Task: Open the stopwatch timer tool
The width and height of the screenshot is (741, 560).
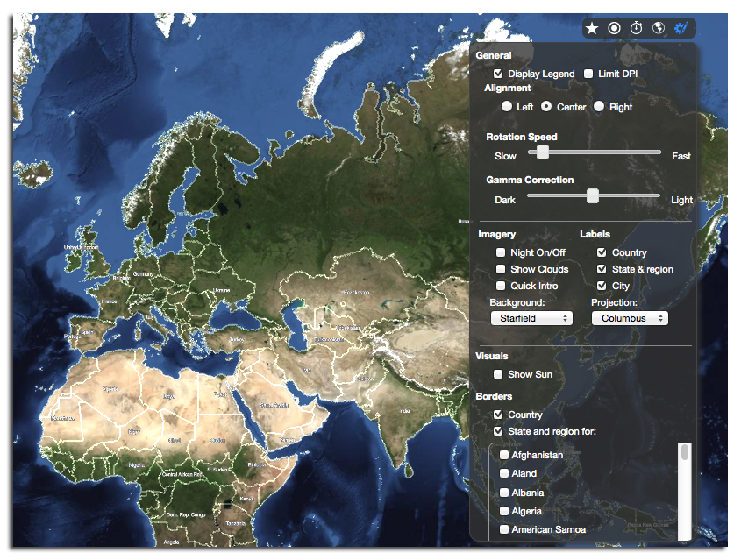Action: pyautogui.click(x=638, y=27)
